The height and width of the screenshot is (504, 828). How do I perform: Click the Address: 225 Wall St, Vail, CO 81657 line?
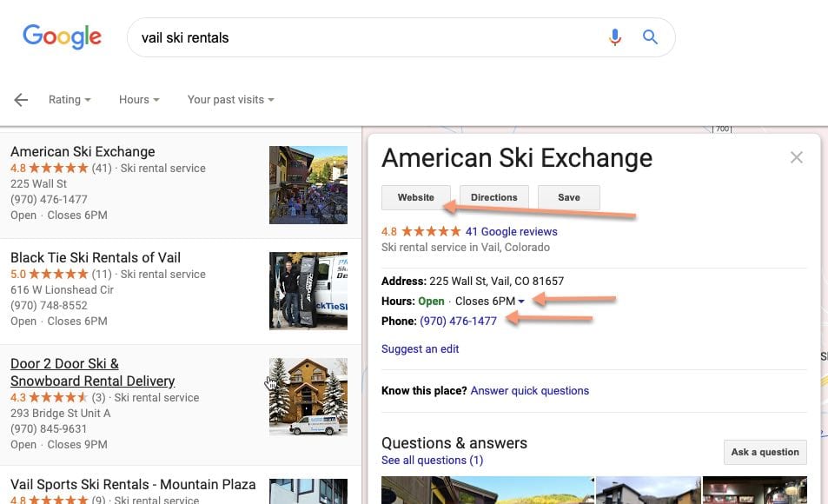click(x=473, y=281)
